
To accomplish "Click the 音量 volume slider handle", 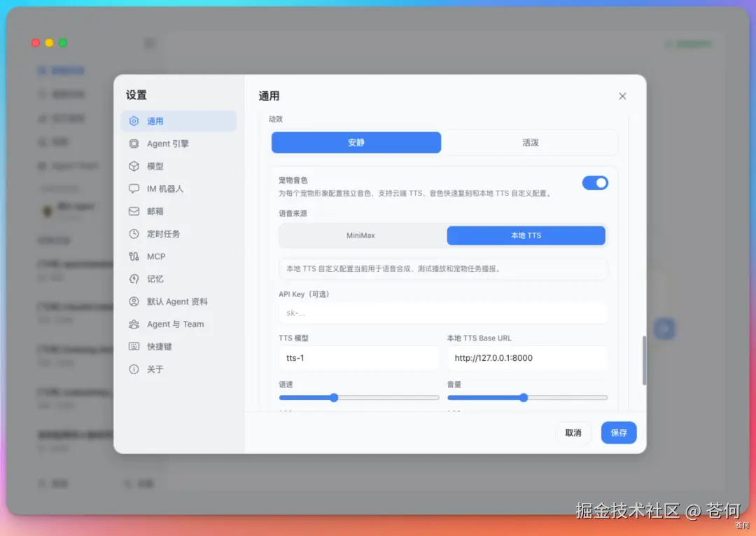I will coord(524,397).
